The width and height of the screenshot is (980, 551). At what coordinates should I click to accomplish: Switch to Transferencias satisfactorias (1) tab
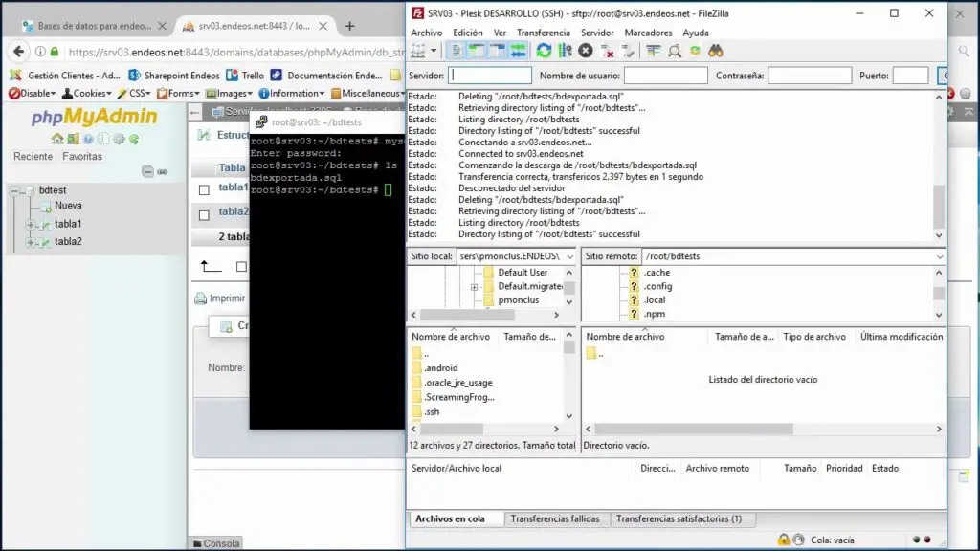[x=679, y=519]
